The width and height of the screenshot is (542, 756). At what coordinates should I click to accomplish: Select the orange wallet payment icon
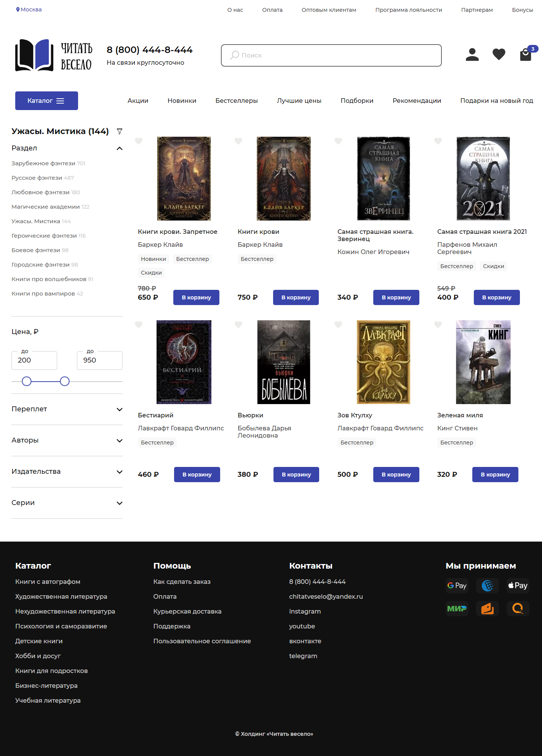tap(488, 609)
